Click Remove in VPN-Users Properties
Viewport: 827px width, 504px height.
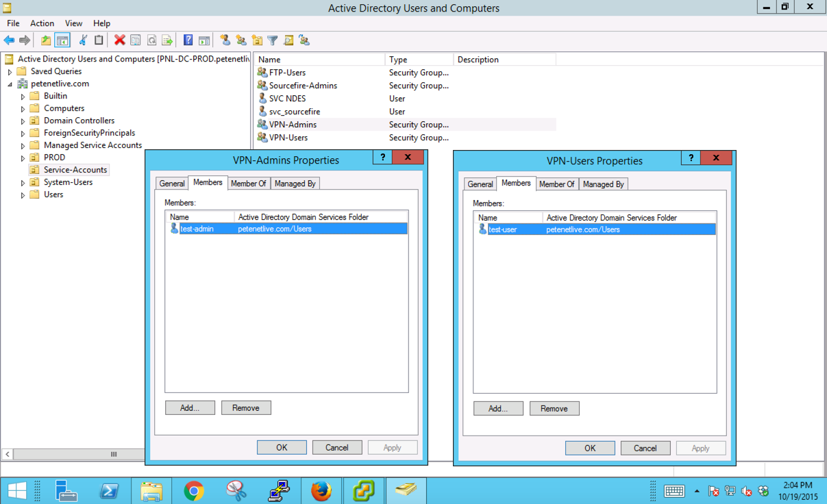pyautogui.click(x=554, y=408)
